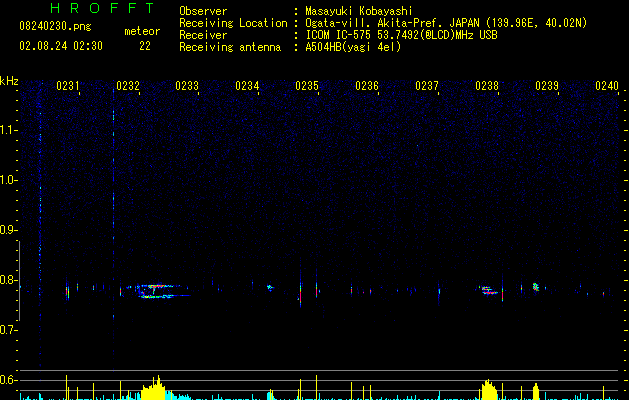Click the kHz axis unit label
629x400 pixels.
tap(9, 81)
